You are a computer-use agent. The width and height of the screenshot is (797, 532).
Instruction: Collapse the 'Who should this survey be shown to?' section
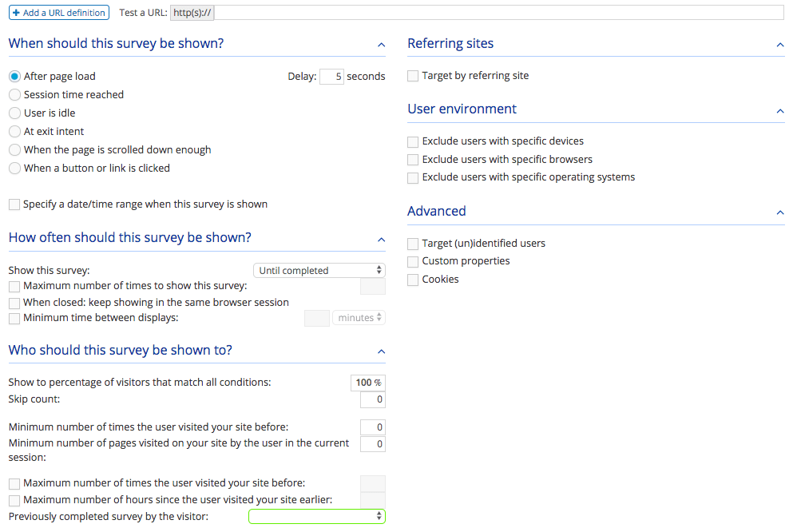click(x=381, y=351)
